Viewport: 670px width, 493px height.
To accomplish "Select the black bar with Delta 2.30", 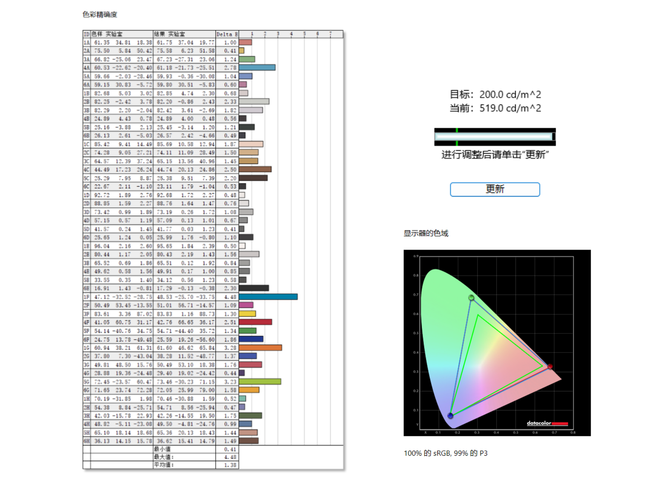I will click(254, 288).
